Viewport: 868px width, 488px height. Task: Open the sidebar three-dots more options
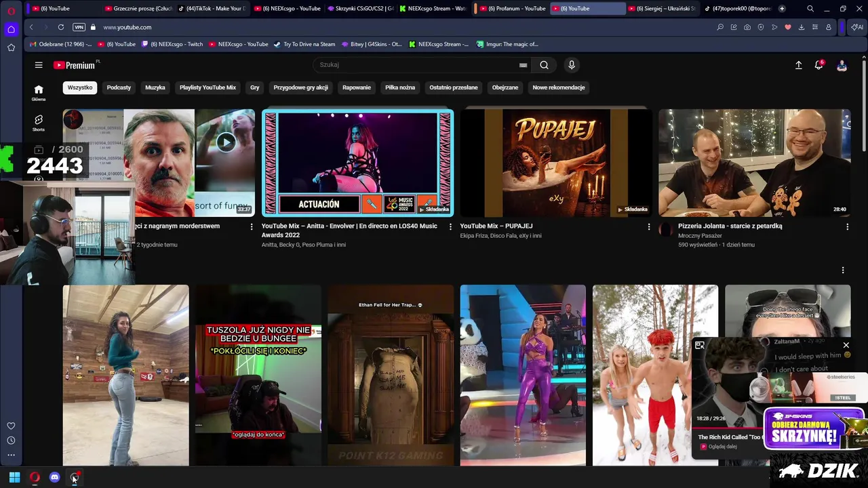tap(11, 455)
